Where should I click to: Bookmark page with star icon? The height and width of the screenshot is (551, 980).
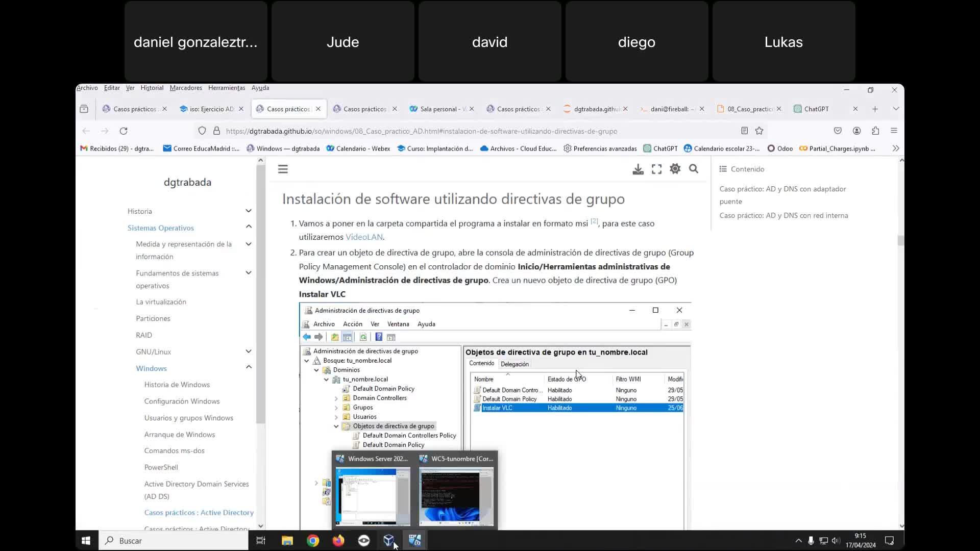pos(759,131)
